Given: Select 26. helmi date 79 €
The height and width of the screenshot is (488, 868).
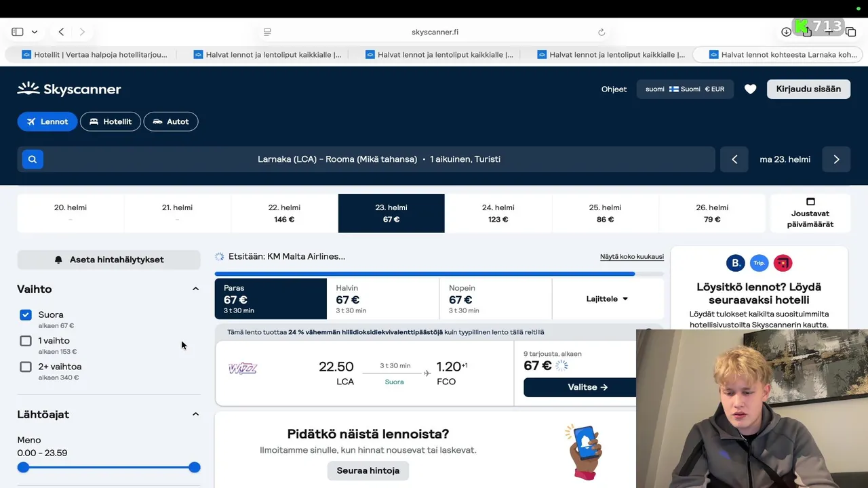Looking at the screenshot, I should coord(712,213).
